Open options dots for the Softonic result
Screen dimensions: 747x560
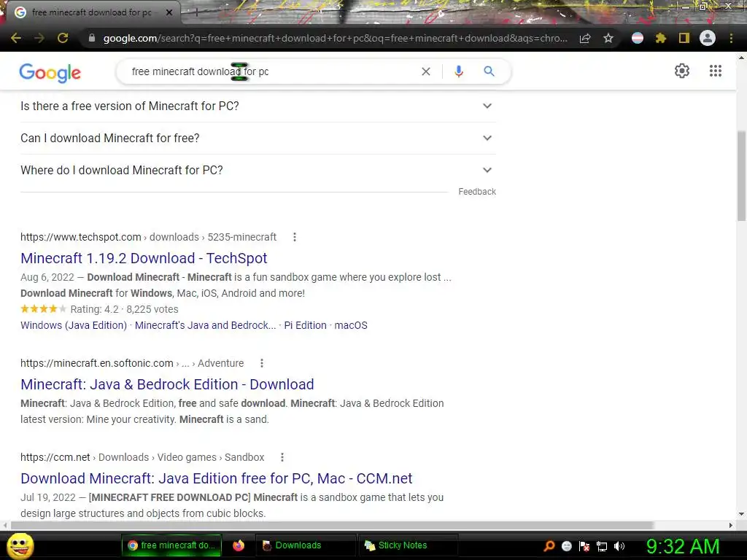click(x=262, y=363)
